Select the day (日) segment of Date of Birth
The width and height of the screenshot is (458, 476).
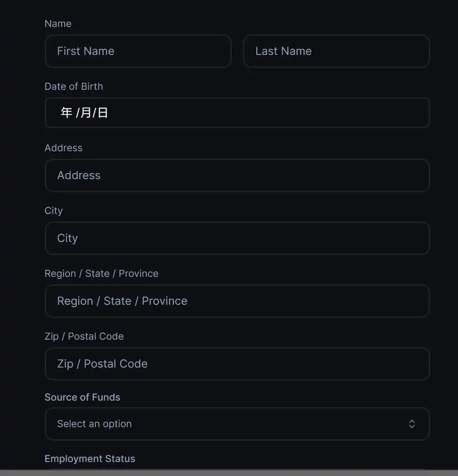103,113
